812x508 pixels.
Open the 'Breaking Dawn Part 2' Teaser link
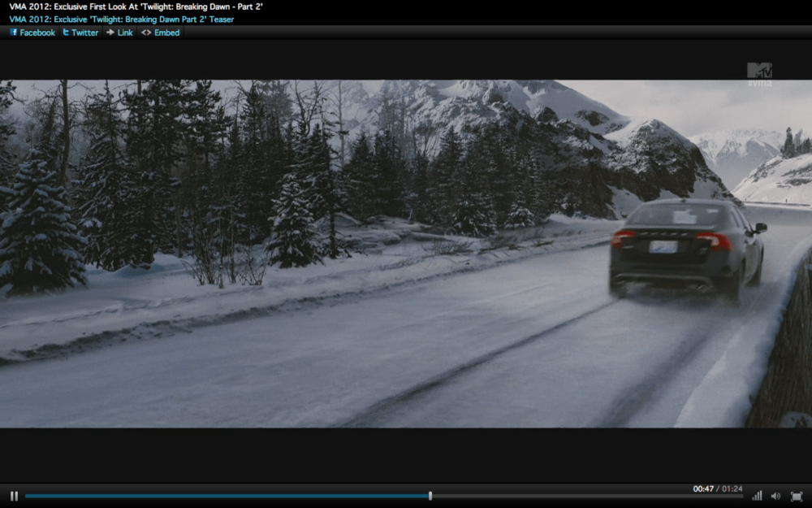click(122, 20)
